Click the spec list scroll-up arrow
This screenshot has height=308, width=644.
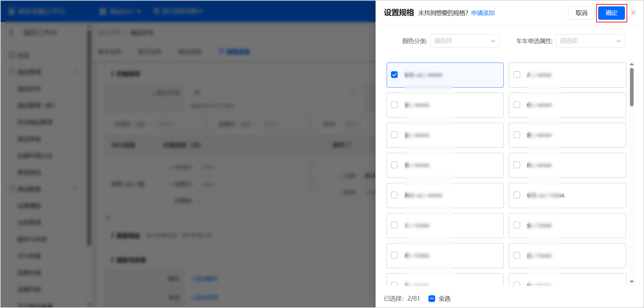[632, 64]
